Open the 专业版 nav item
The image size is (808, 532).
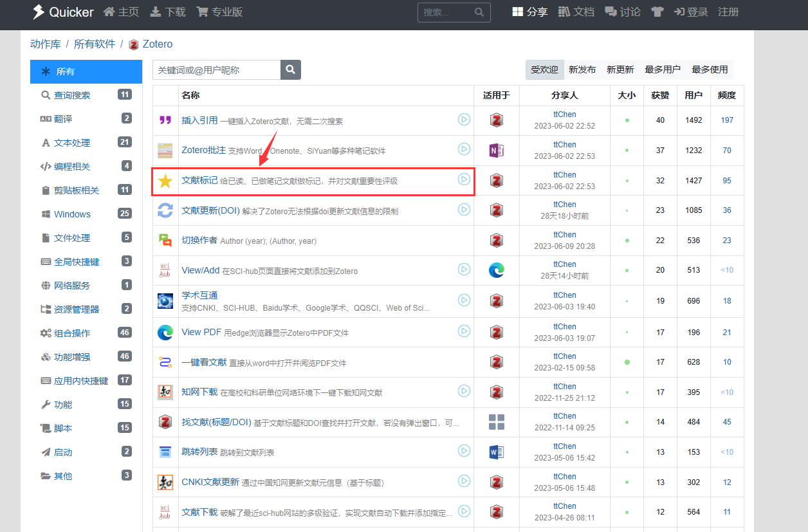tap(219, 12)
